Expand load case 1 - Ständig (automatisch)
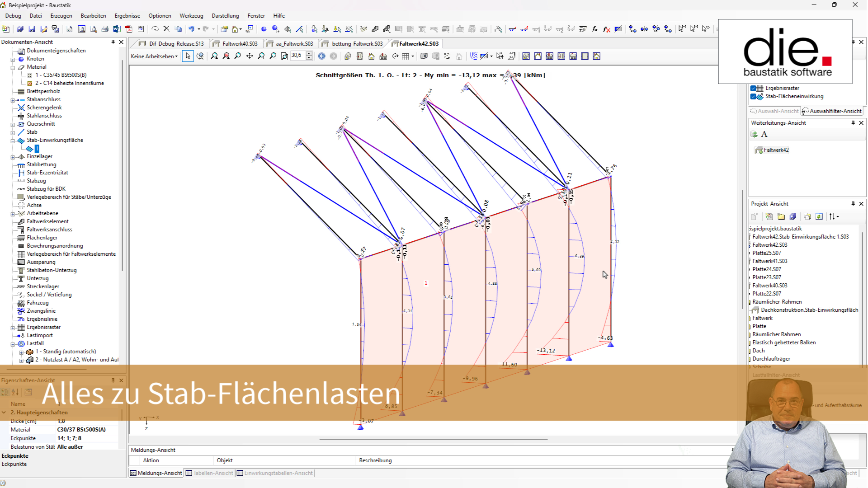The image size is (868, 488). pos(21,352)
